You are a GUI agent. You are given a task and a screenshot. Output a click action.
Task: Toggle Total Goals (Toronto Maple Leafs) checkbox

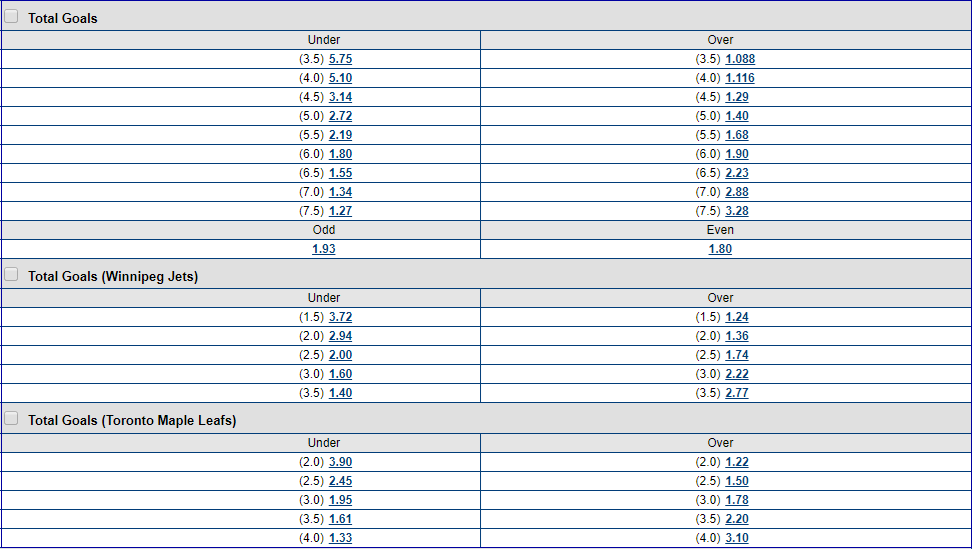[x=11, y=419]
